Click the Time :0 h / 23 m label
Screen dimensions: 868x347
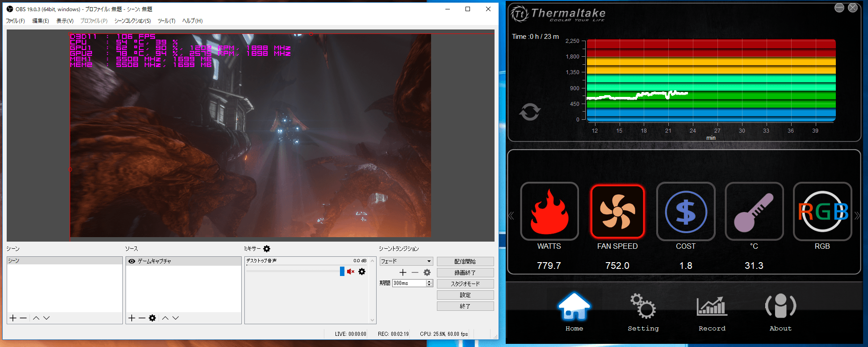(x=535, y=37)
